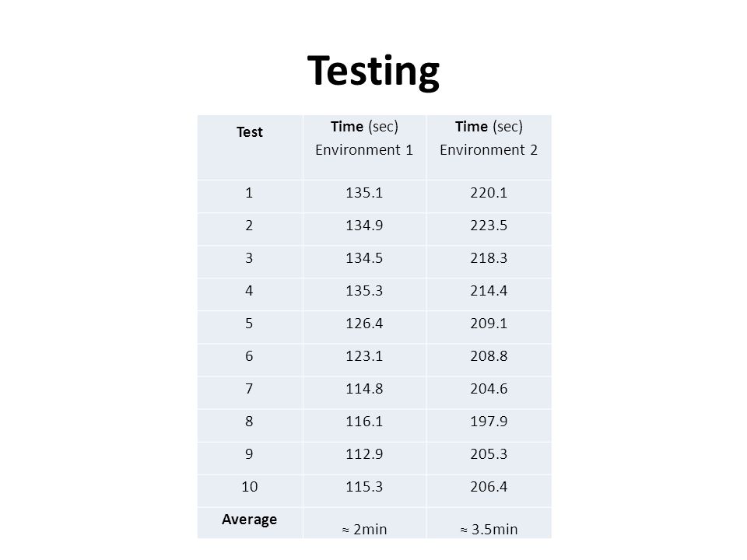
Task: Select the 134.9 value cell
Action: [x=364, y=229]
